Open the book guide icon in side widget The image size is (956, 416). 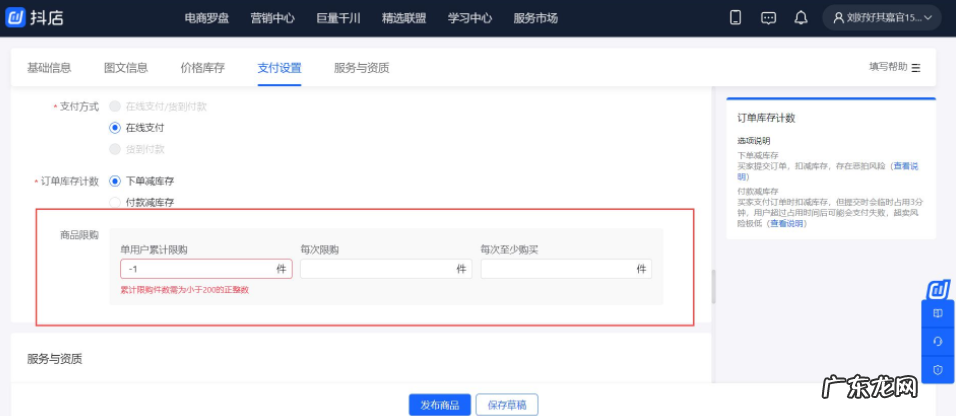point(938,313)
